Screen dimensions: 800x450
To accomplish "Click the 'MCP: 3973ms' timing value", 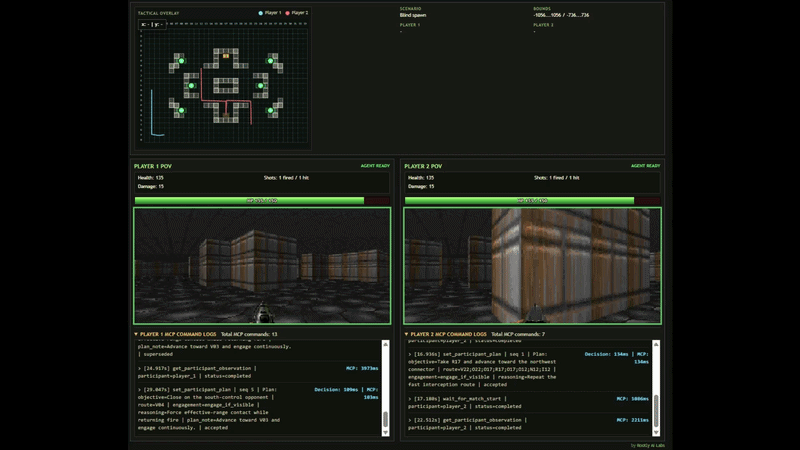I will 362,368.
